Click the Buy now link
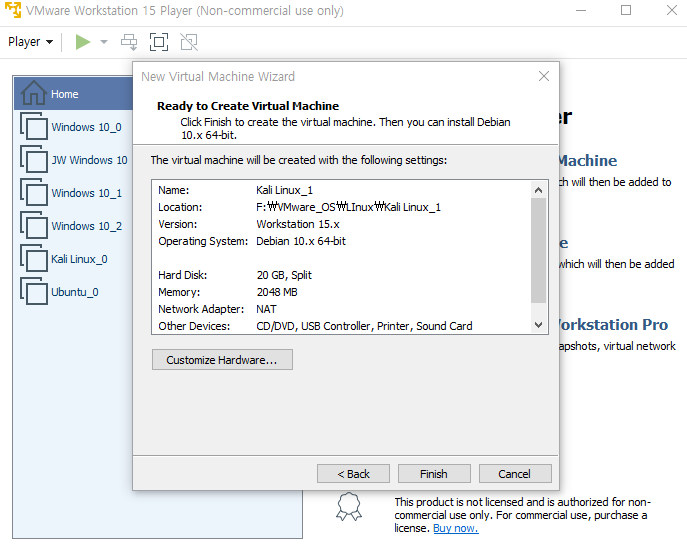This screenshot has width=687, height=549. 456,528
